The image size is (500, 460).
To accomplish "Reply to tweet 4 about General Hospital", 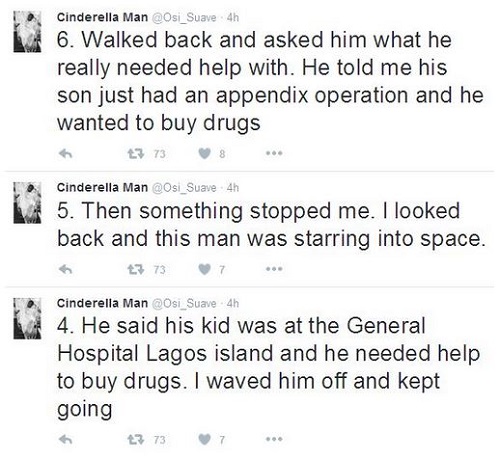I will point(66,440).
